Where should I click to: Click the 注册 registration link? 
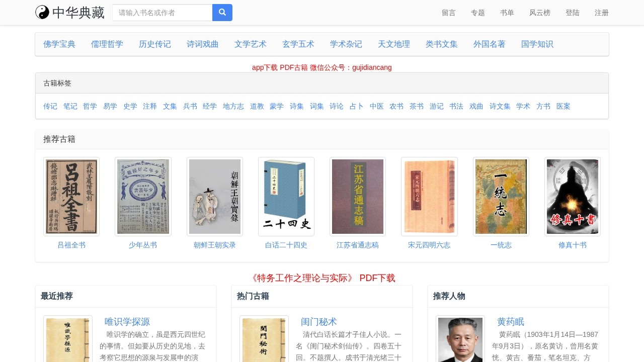coord(601,13)
